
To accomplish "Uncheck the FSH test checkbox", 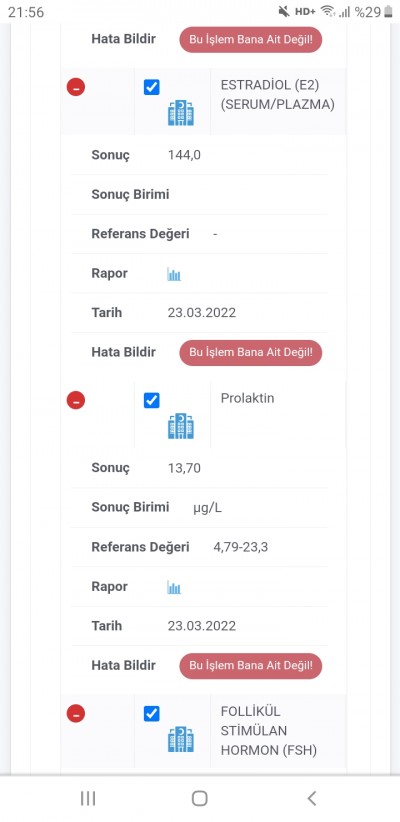I will coord(152,713).
